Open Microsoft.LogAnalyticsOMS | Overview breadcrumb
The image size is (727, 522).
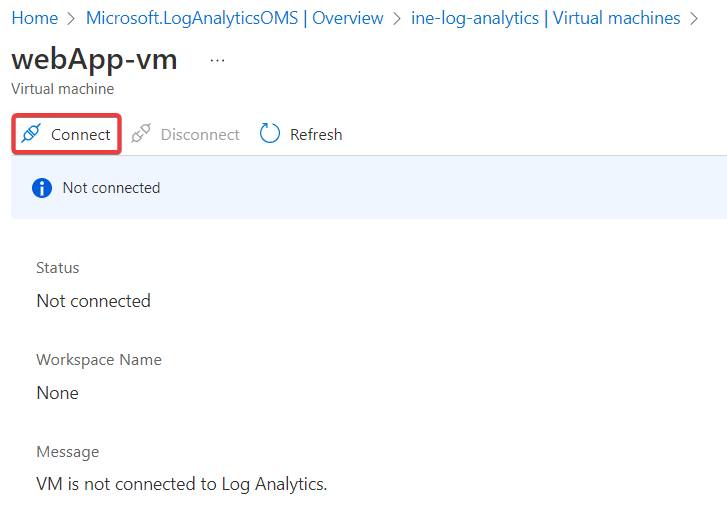click(234, 18)
